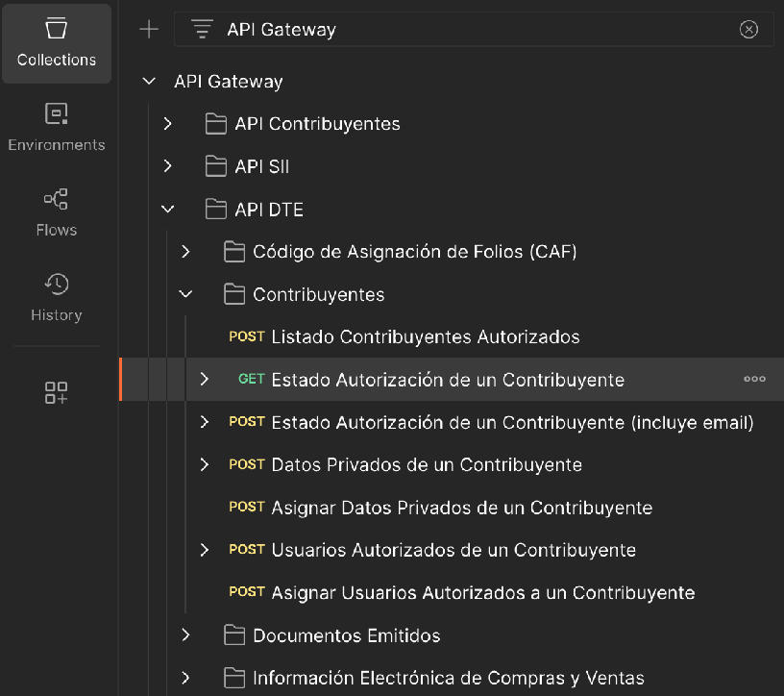Screen dimensions: 784x696
Task: Expand the API Contribuyentes folder
Action: (167, 124)
